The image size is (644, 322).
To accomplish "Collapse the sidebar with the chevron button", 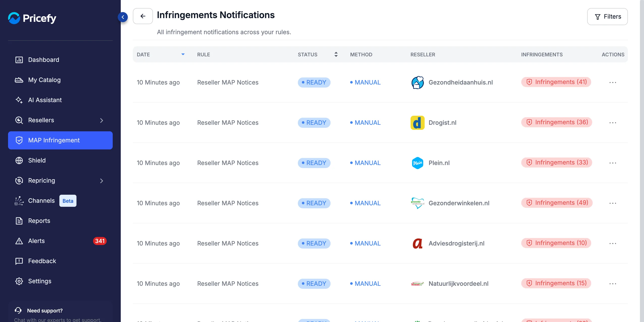I will [123, 17].
